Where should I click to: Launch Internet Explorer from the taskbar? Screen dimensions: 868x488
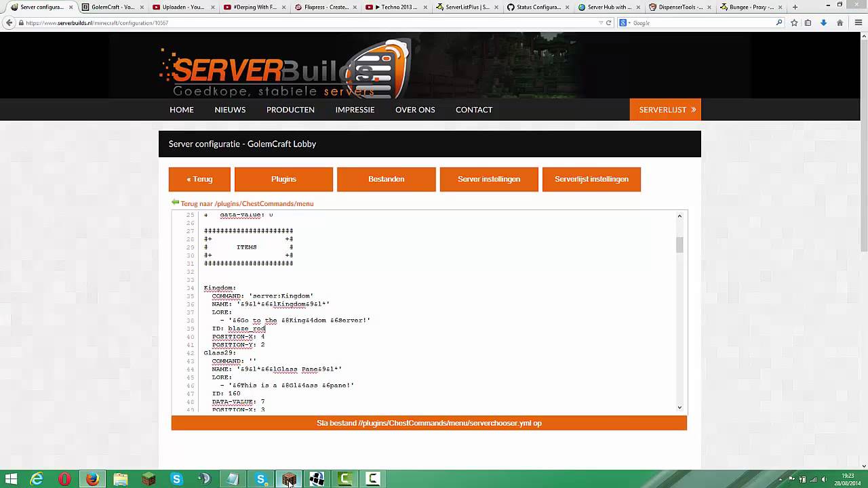tap(37, 480)
